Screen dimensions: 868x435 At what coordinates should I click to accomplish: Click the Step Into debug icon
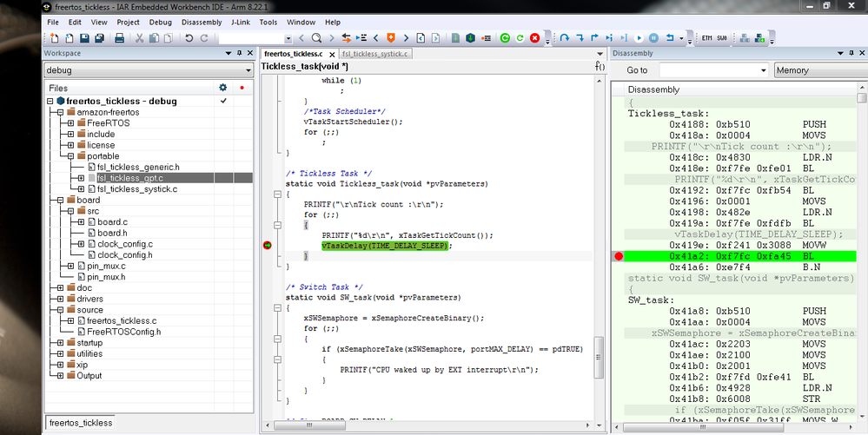point(580,38)
